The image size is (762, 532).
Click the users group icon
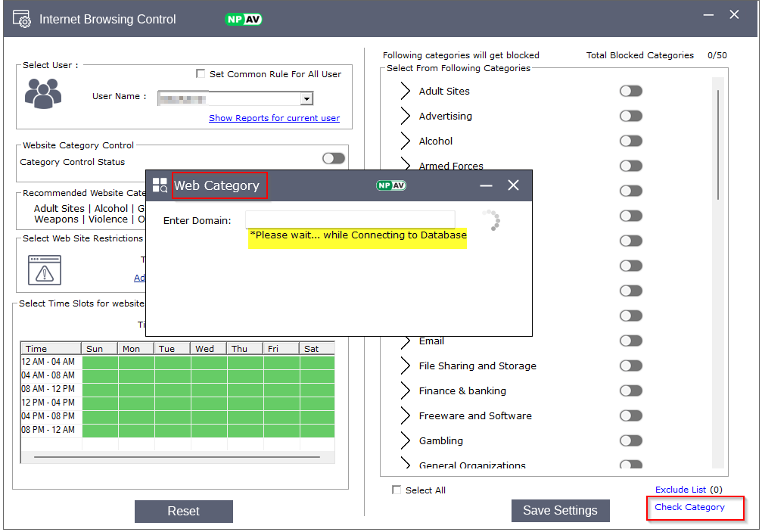point(42,94)
